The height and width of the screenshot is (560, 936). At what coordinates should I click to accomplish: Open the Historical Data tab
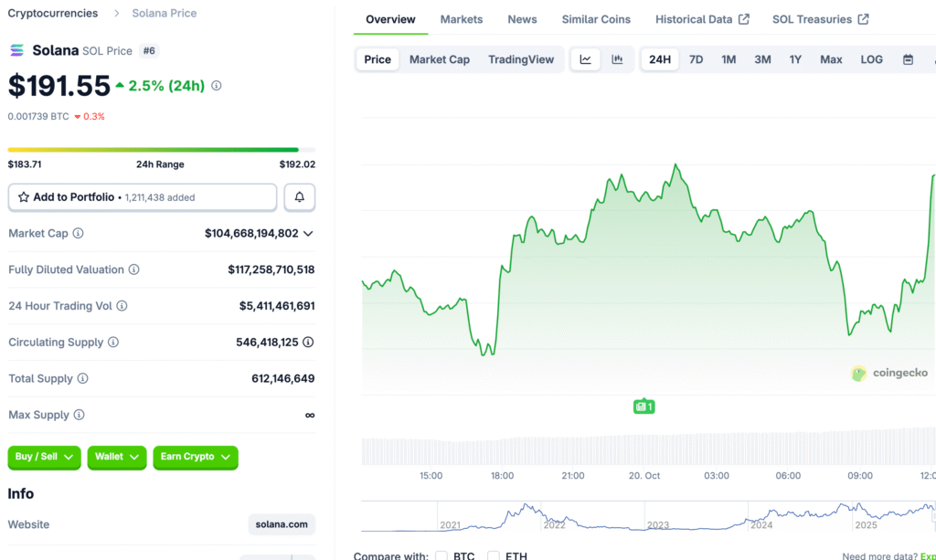tap(701, 19)
